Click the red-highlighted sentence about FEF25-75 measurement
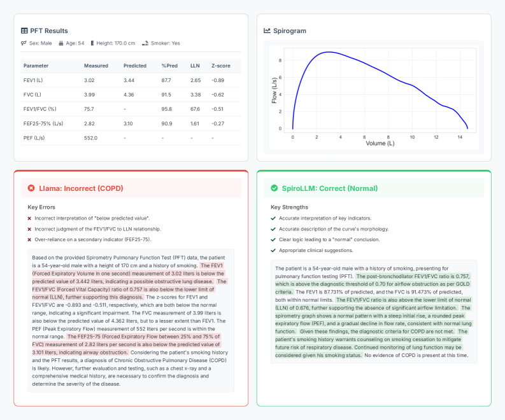Image resolution: width=505 pixels, height=420 pixels. coord(126,345)
